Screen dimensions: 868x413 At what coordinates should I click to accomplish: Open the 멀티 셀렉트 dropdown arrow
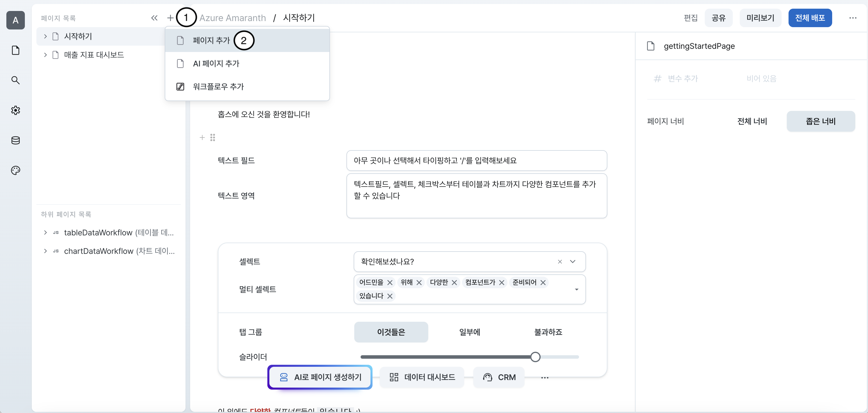click(x=576, y=290)
